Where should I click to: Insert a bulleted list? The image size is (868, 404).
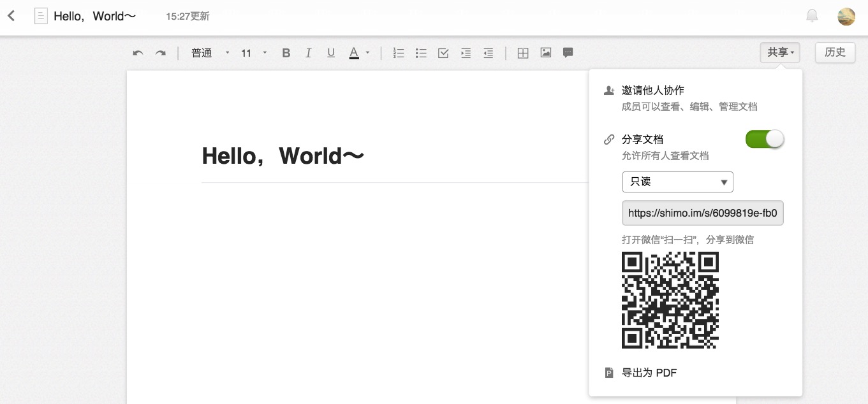pyautogui.click(x=421, y=54)
